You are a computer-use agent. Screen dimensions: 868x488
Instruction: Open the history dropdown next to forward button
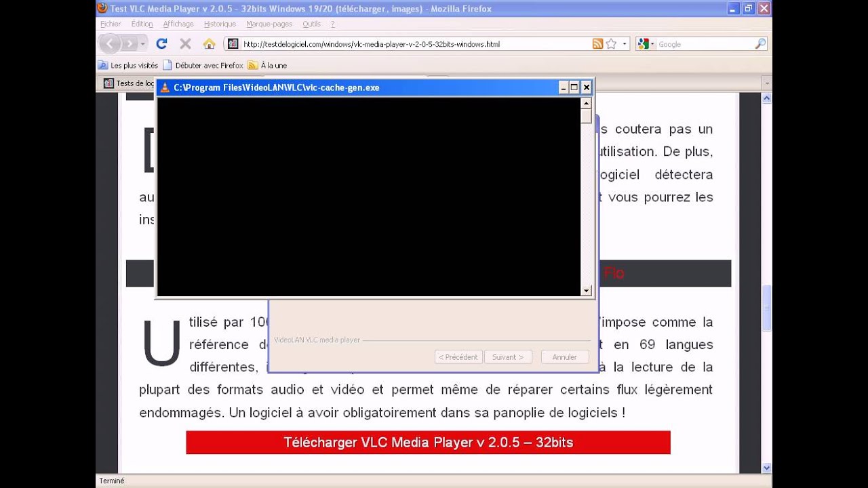143,44
